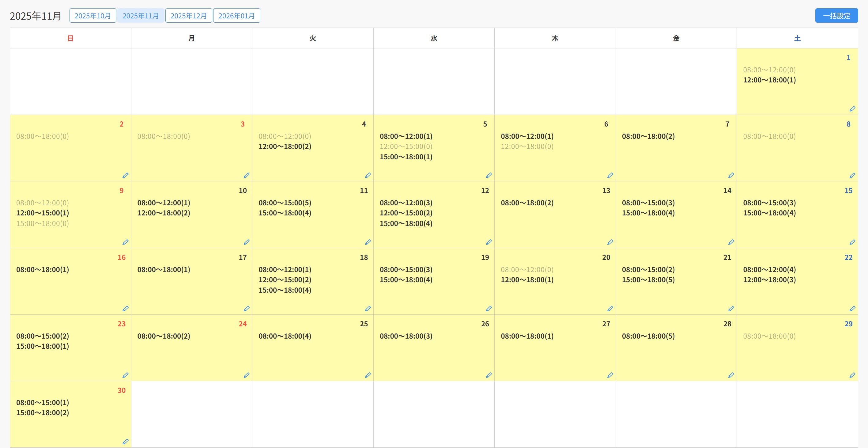Open the 2026年01月 month tab
The height and width of the screenshot is (448, 868).
pyautogui.click(x=236, y=16)
